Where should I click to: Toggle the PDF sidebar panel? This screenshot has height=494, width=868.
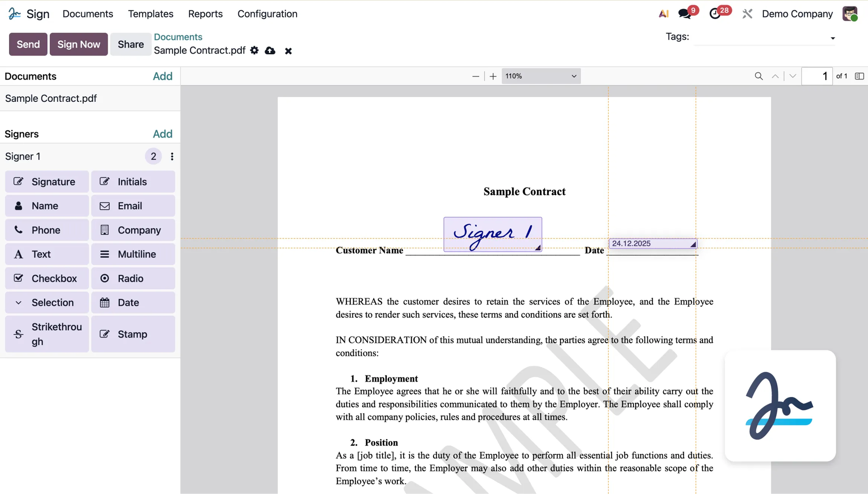[x=859, y=76]
